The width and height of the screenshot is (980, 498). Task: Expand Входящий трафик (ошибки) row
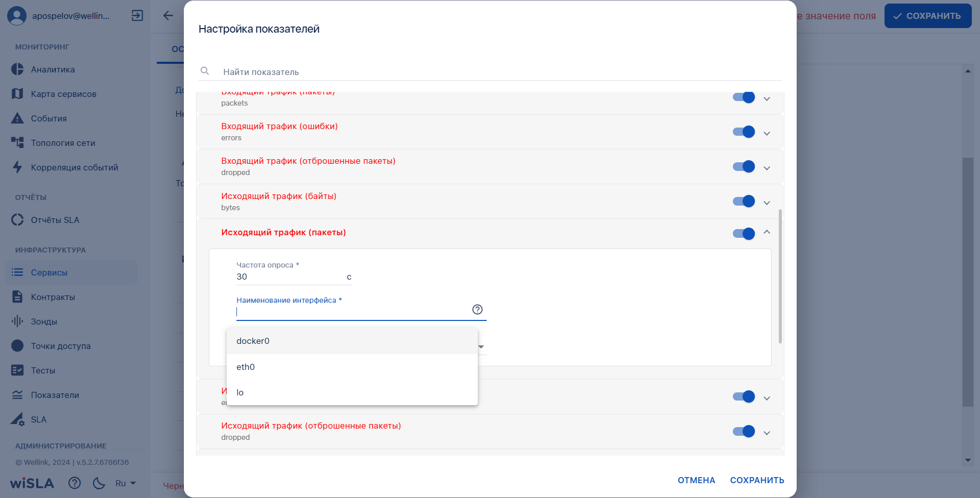[767, 134]
